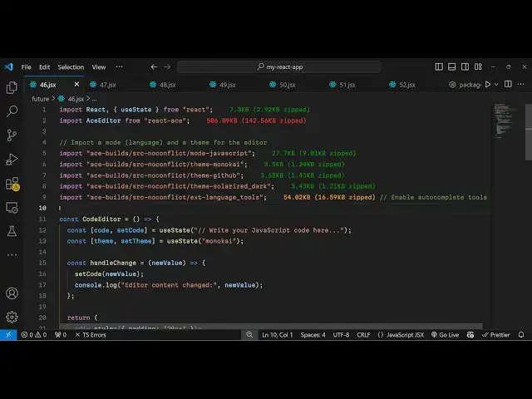The height and width of the screenshot is (399, 532).
Task: Start Go Live server
Action: pos(445,335)
